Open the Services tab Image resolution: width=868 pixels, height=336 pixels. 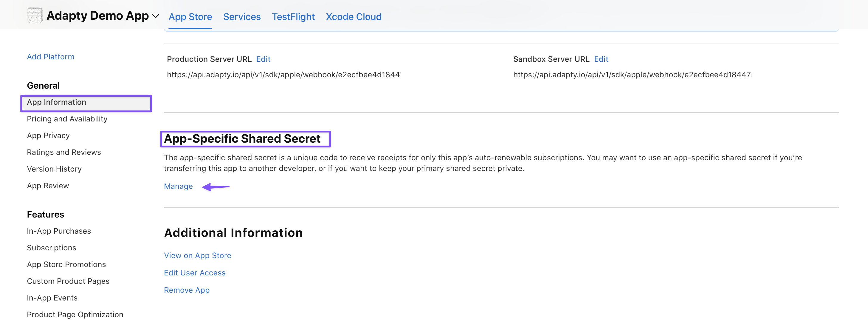[242, 17]
